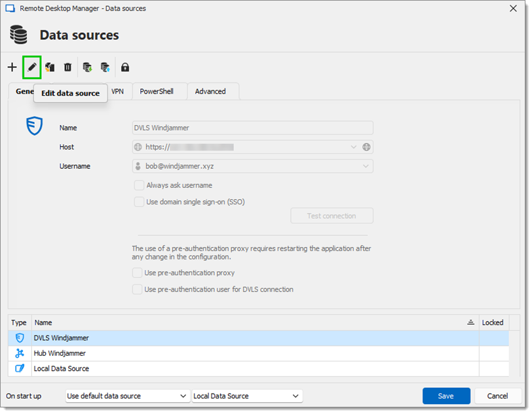Select the Local Data Source row
The image size is (532, 414).
pyautogui.click(x=259, y=369)
